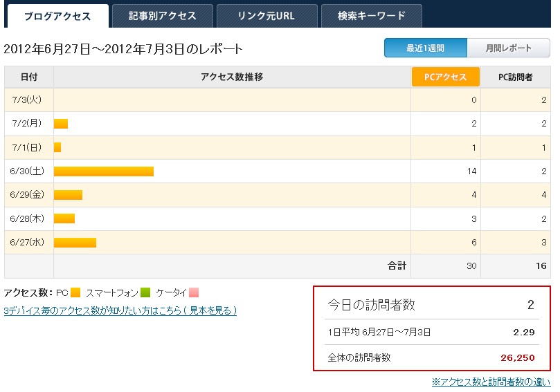Click the アクセス数: legend label

(x=28, y=293)
